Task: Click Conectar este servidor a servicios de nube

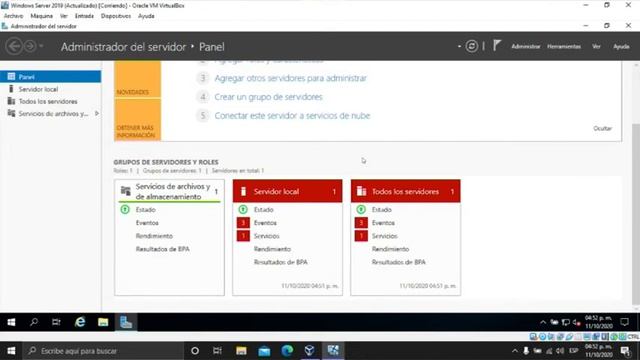Action: 292,116
